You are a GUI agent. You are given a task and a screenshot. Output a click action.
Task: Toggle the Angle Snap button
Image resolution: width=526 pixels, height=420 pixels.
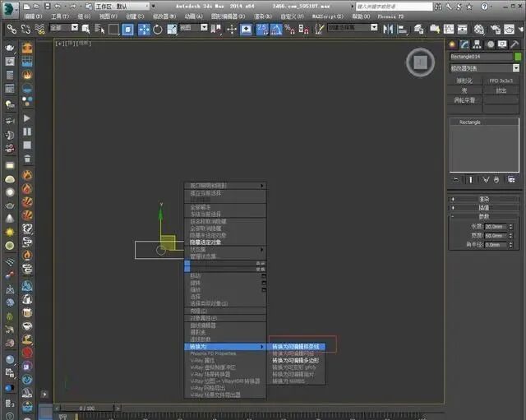(x=276, y=30)
